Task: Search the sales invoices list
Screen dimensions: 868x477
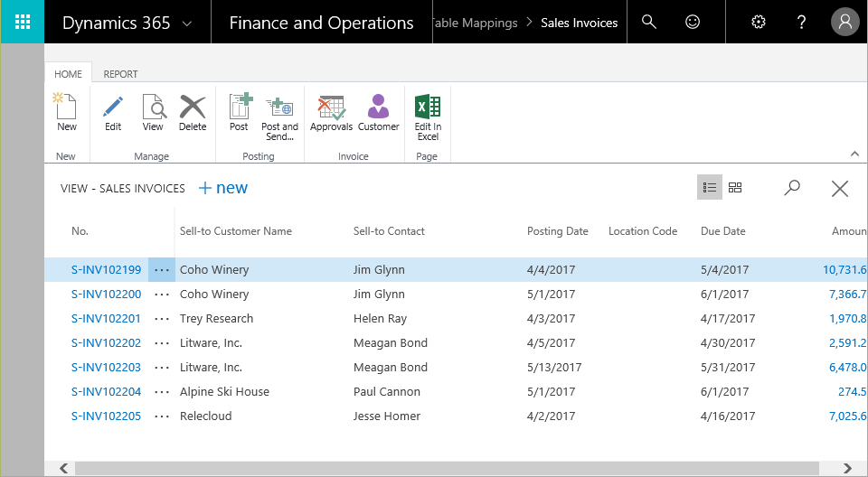Action: [x=792, y=188]
